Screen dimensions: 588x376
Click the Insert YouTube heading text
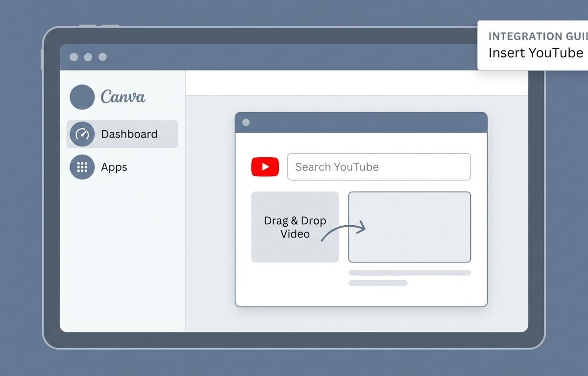pos(536,53)
